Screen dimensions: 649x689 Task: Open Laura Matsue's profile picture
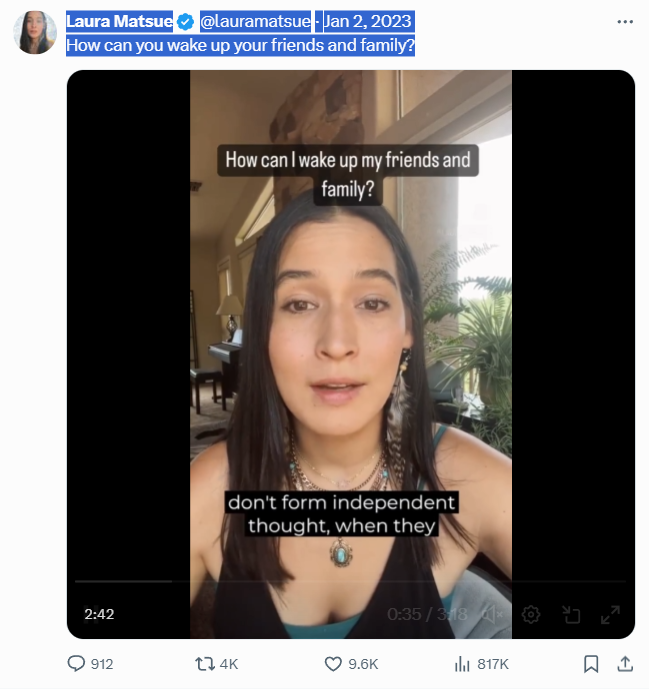(35, 33)
